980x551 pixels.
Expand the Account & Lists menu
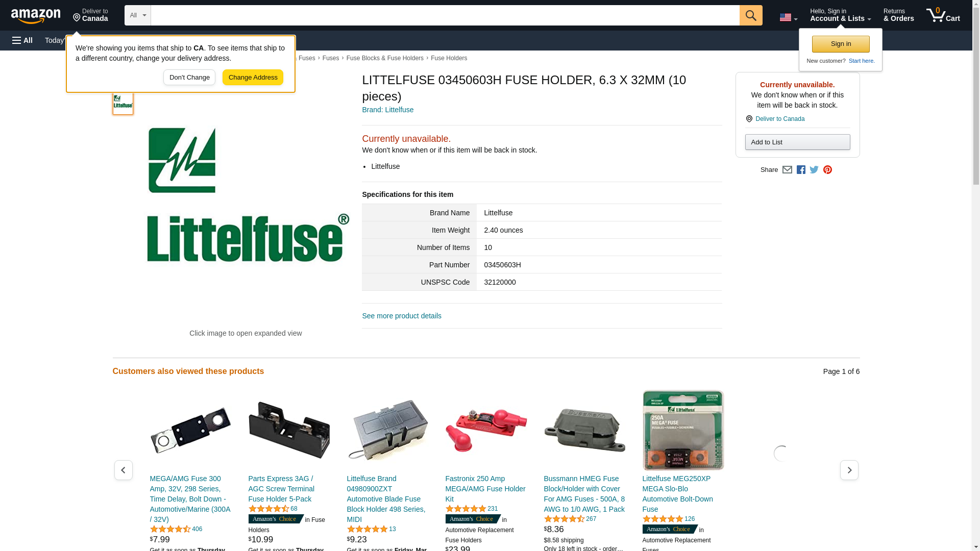pos(840,15)
